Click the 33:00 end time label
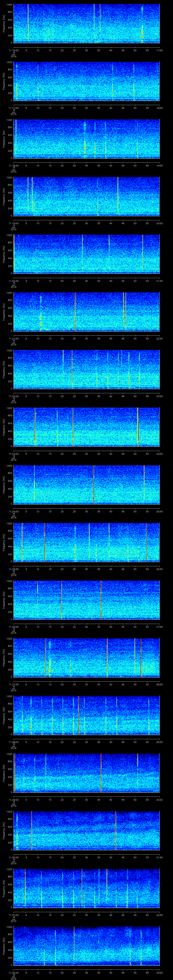Viewport: 173px width, 980px height. pyautogui.click(x=159, y=972)
